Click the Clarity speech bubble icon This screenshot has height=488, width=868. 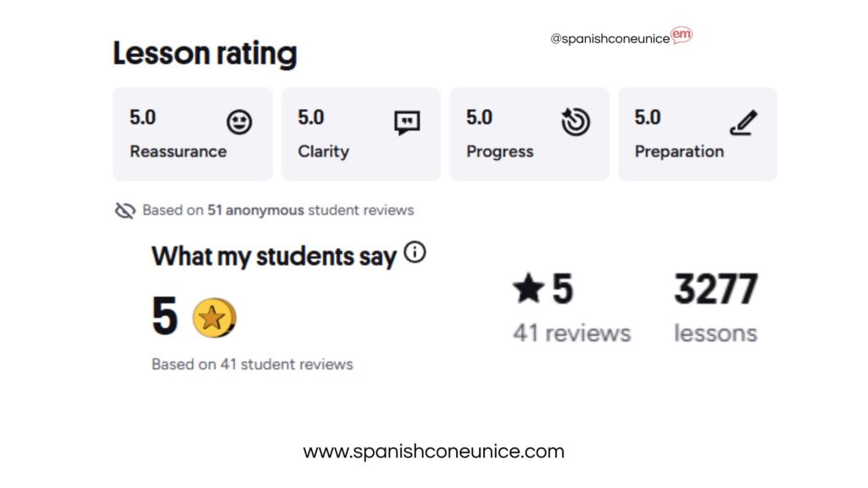[407, 123]
